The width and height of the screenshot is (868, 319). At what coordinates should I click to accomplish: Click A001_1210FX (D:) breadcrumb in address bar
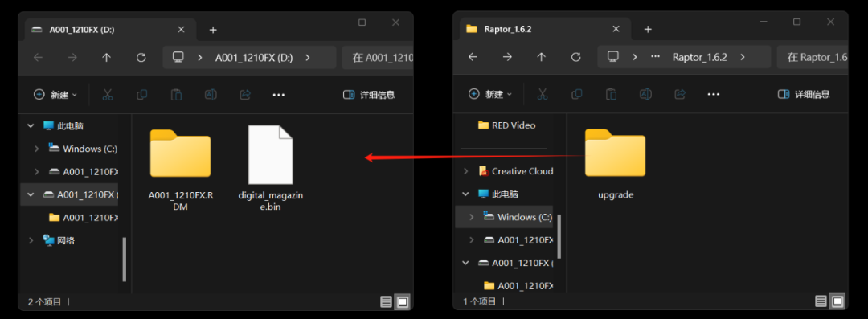coord(254,57)
